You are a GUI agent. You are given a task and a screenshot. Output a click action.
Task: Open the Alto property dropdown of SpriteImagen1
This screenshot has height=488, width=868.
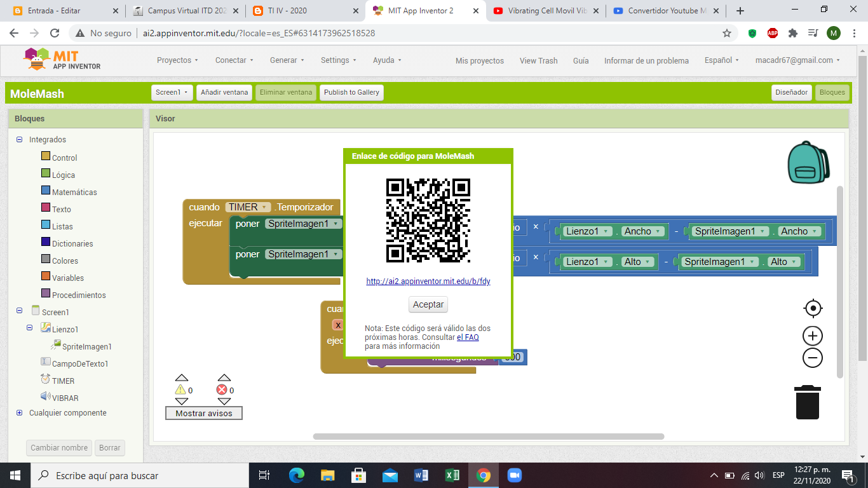pos(783,262)
